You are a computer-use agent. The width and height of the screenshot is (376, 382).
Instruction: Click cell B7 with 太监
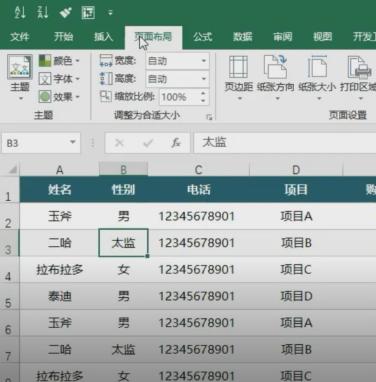point(123,350)
